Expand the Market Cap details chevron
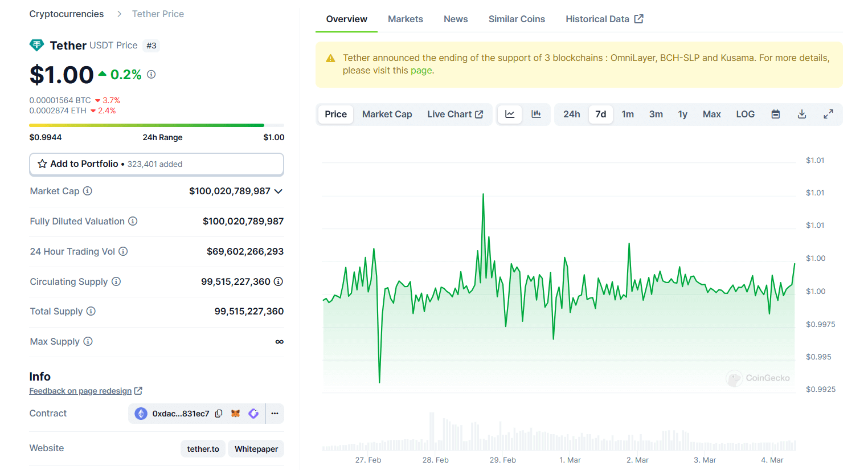 pyautogui.click(x=279, y=191)
